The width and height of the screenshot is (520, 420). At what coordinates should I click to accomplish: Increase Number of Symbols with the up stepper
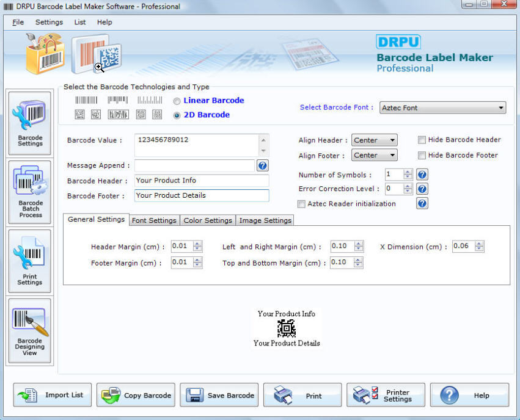point(406,172)
